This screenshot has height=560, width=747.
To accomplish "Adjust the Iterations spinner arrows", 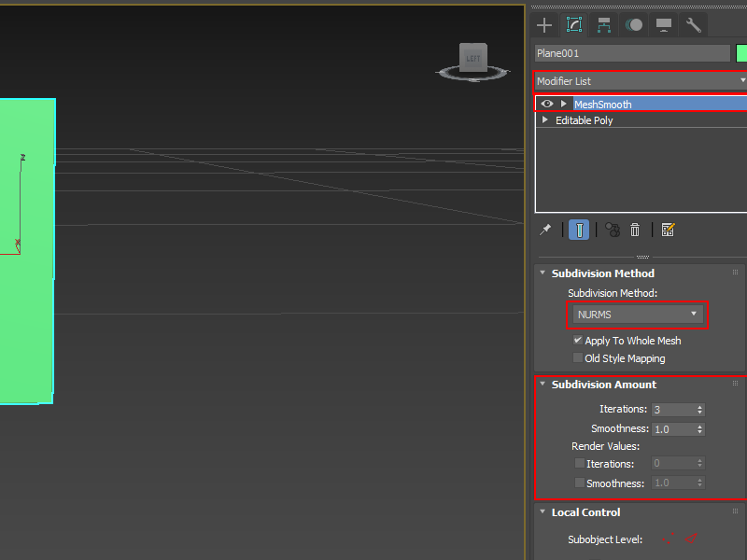I will click(x=699, y=410).
